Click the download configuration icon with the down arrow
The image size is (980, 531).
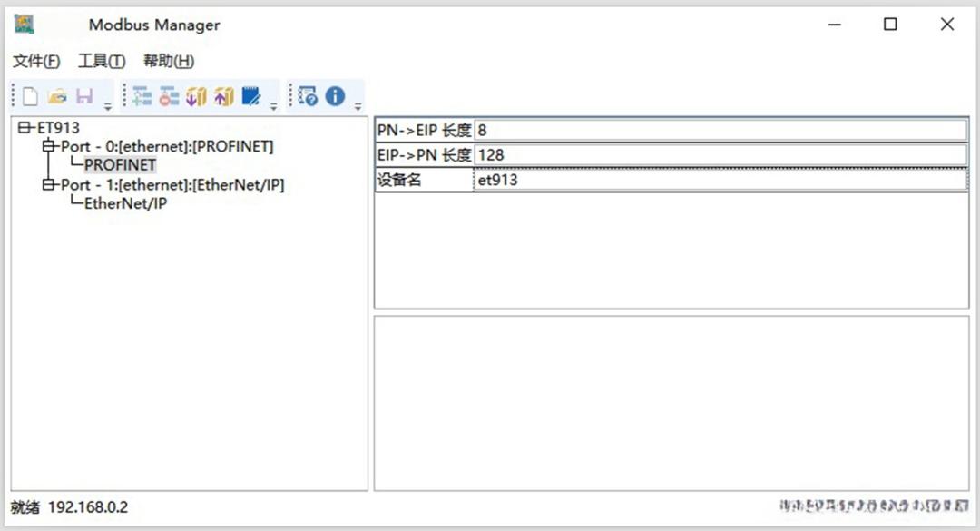coord(196,96)
